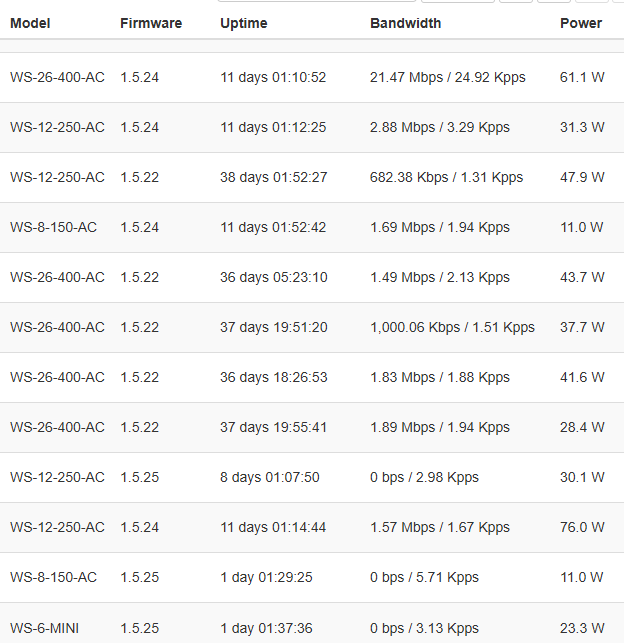The image size is (624, 643).
Task: Select the 41.6 W power value
Action: pos(582,377)
